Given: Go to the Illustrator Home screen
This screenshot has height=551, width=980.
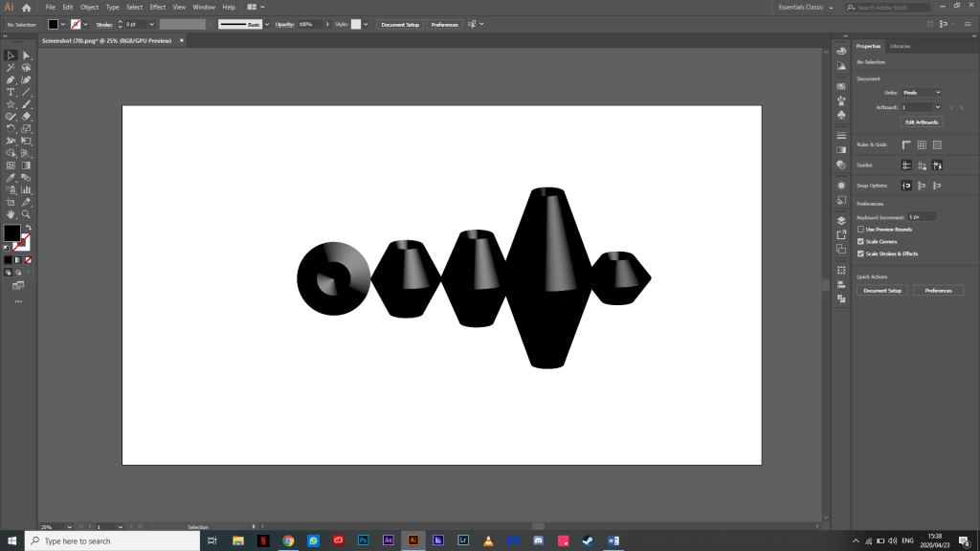Looking at the screenshot, I should 27,7.
